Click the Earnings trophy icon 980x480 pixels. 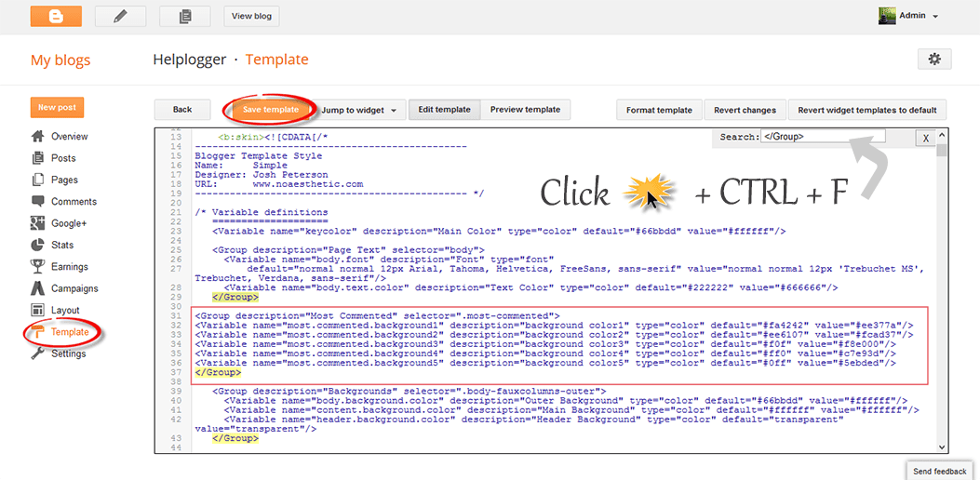tap(38, 267)
